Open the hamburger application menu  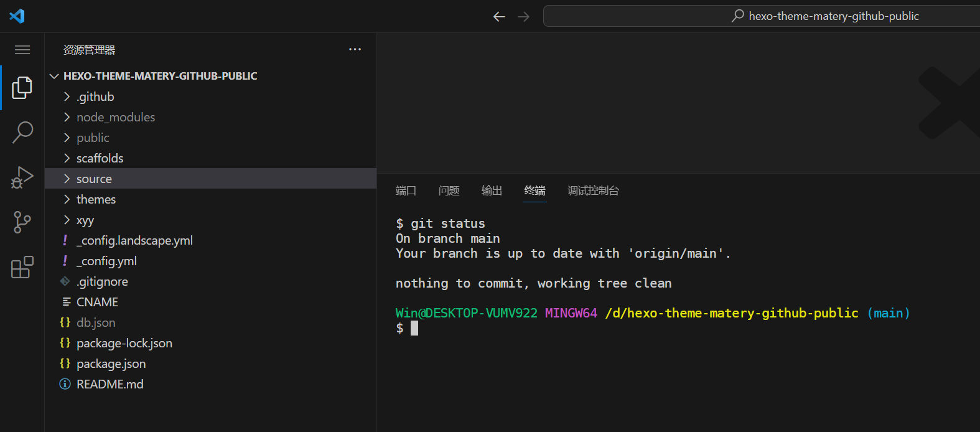22,50
